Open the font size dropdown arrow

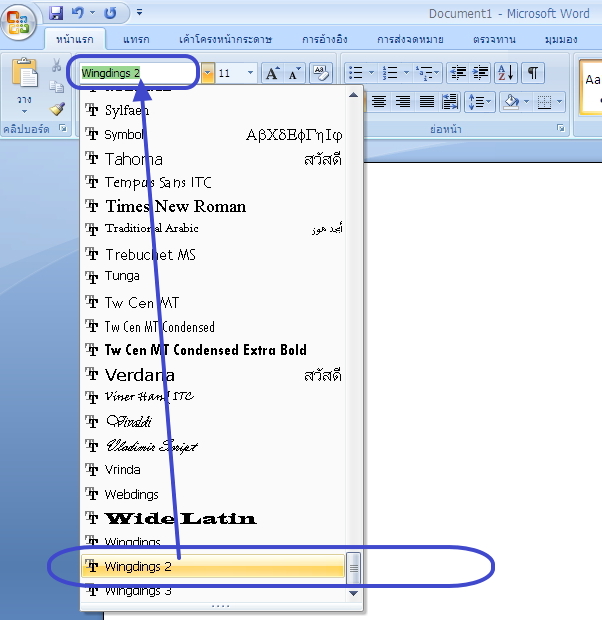250,73
